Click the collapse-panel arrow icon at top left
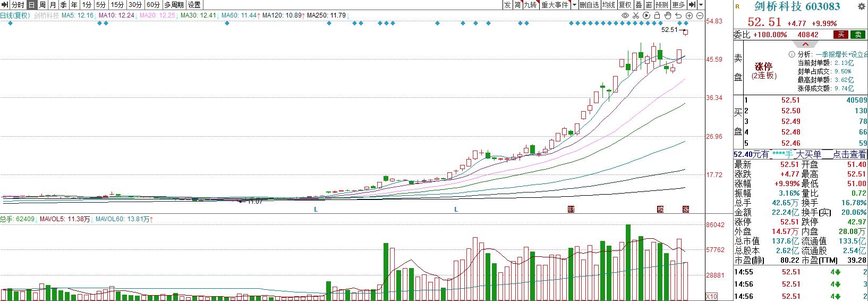868x301 pixels. [5, 5]
